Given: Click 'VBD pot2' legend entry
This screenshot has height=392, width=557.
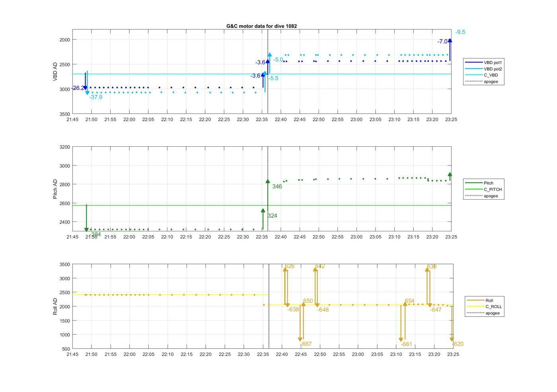Looking at the screenshot, I should tap(493, 69).
